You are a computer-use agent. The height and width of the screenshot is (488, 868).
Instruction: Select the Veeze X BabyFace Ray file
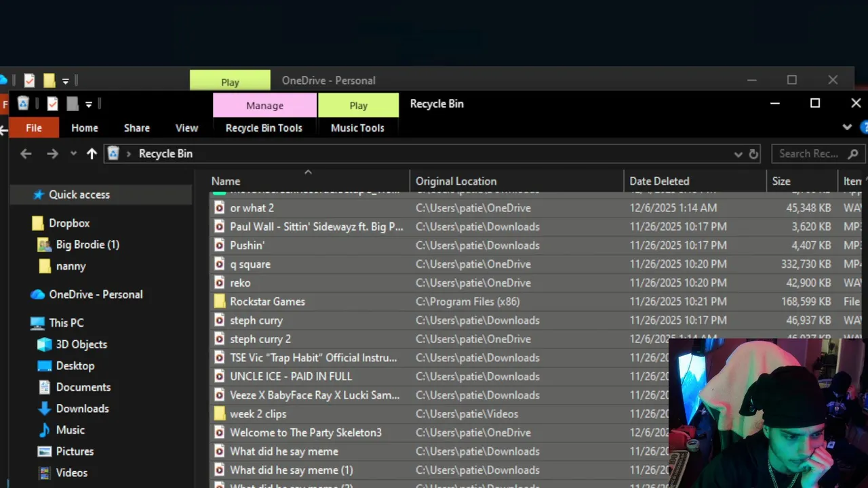315,395
